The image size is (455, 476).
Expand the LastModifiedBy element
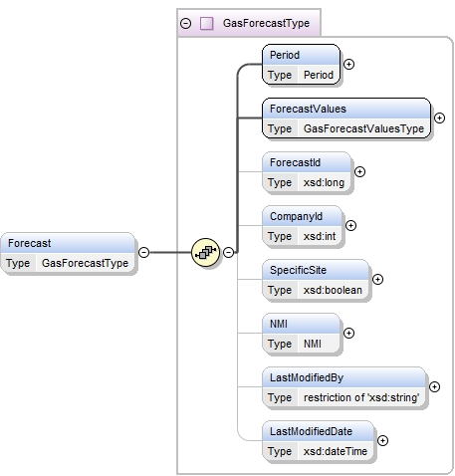tap(434, 386)
